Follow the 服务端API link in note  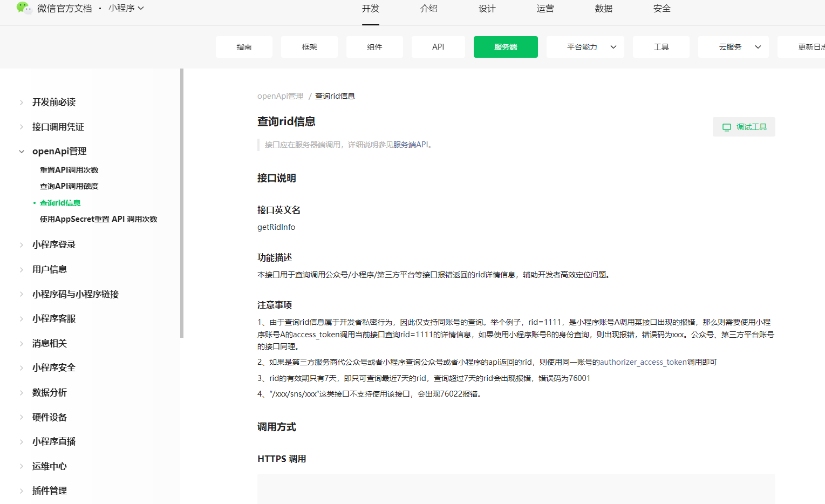click(x=410, y=145)
